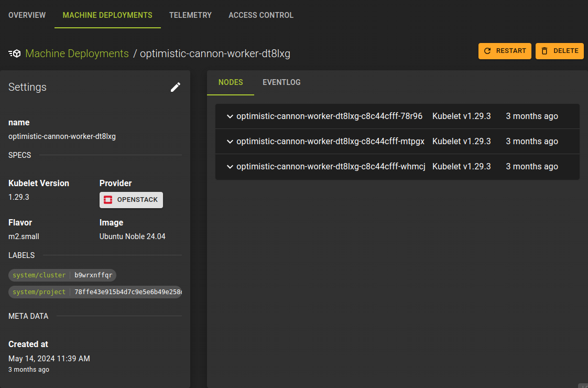The image size is (588, 388).
Task: Click the Provider field label
Action: pyautogui.click(x=115, y=183)
